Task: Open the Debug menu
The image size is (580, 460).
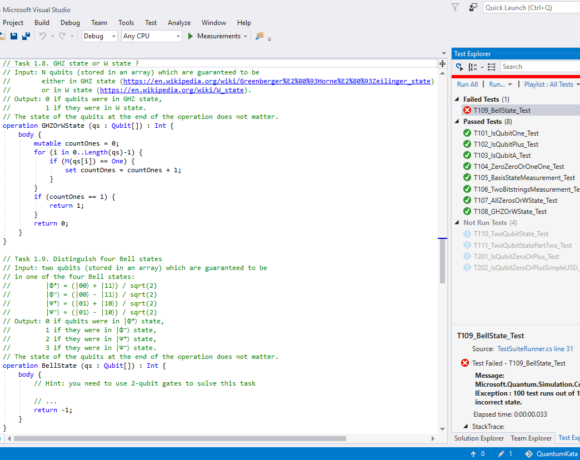Action: [70, 23]
